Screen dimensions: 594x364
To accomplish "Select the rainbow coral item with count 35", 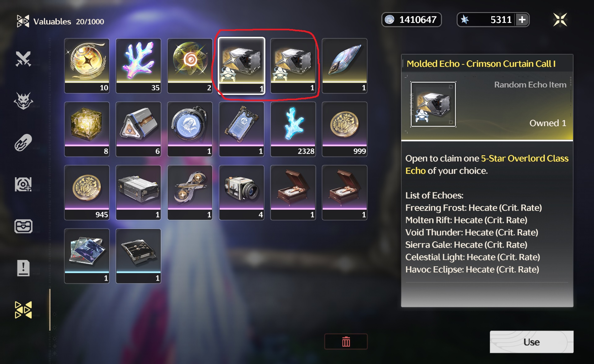I will [138, 66].
